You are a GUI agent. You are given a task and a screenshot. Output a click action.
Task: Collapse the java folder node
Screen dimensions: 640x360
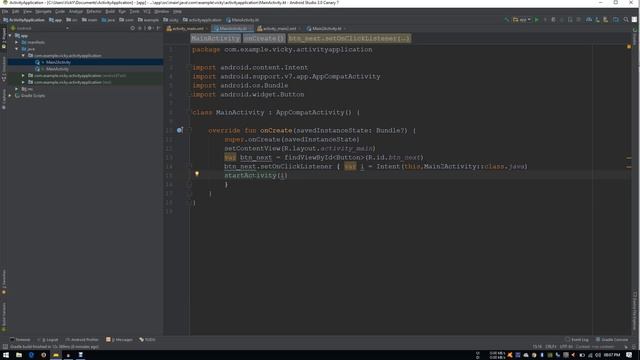(x=17, y=49)
